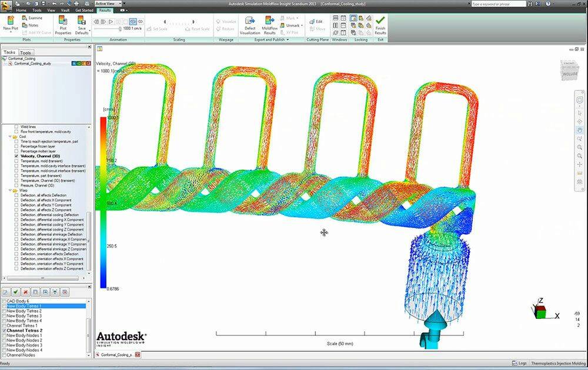This screenshot has height=370, width=588.
Task: Select the Conformal_Cooling_s document tab
Action: pos(116,355)
